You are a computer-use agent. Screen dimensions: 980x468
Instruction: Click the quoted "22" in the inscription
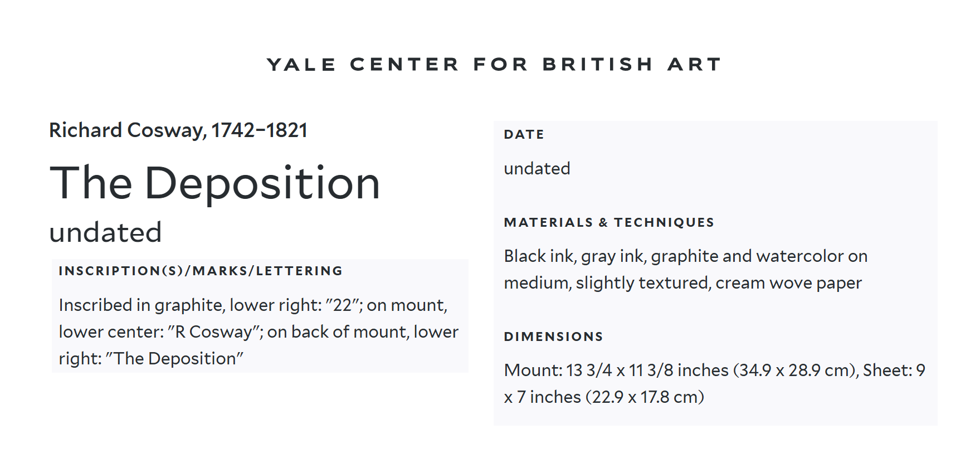coord(344,305)
